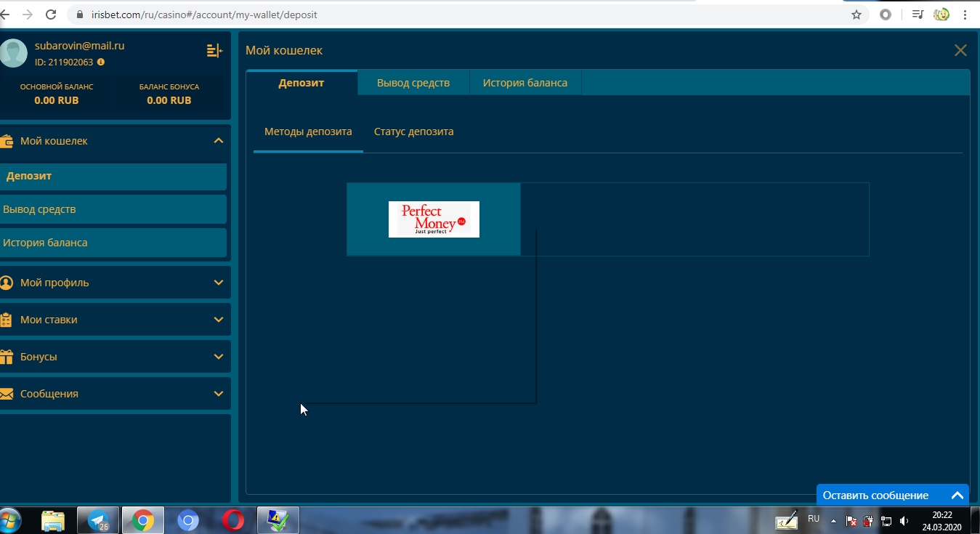Open Telegram from the taskbar
The width and height of the screenshot is (980, 534).
tap(98, 520)
